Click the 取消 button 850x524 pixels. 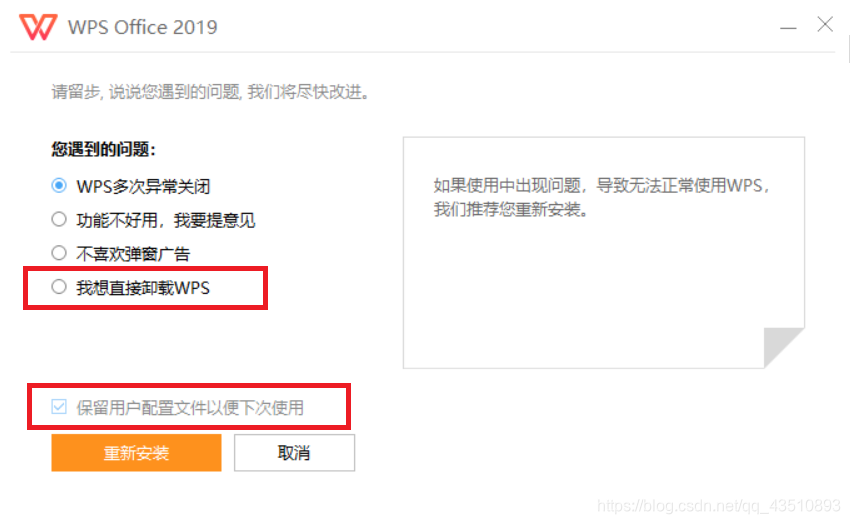(x=294, y=453)
